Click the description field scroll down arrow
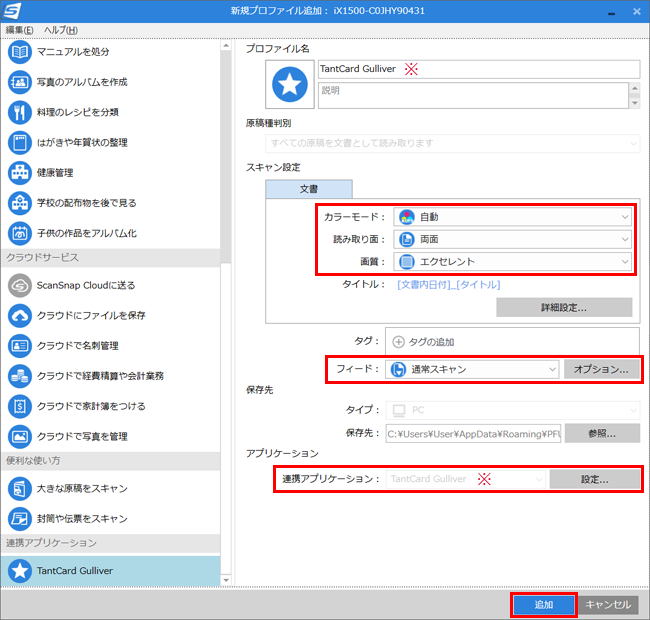Screen dimensions: 650x620 (635, 103)
